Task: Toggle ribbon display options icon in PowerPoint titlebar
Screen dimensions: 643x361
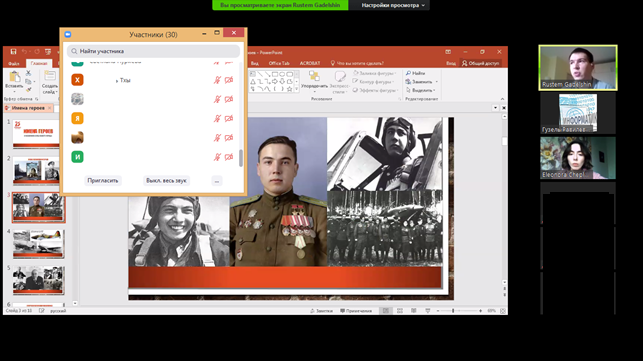Action: click(x=448, y=52)
